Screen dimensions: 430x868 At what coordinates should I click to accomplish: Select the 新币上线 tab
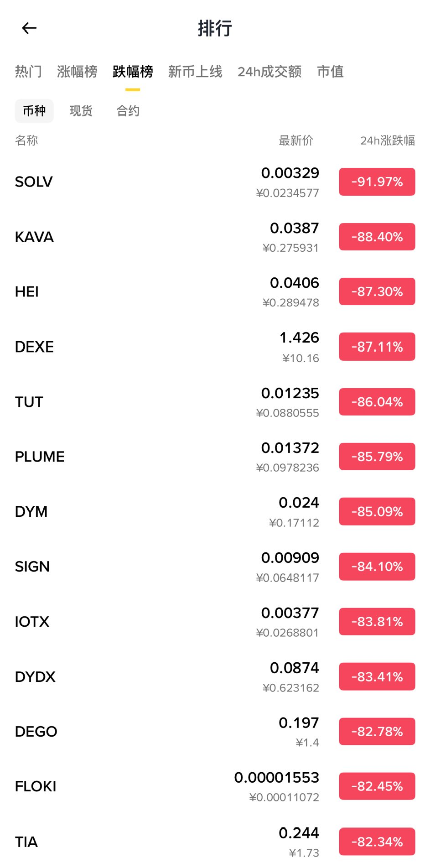pyautogui.click(x=195, y=72)
